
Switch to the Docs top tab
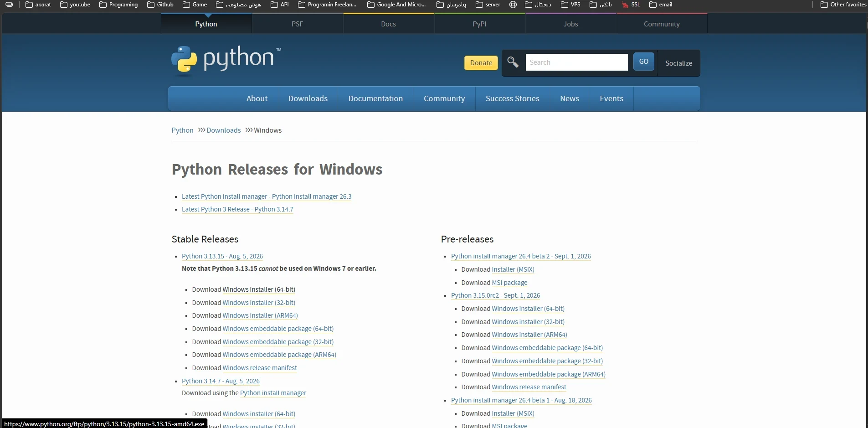(x=388, y=24)
